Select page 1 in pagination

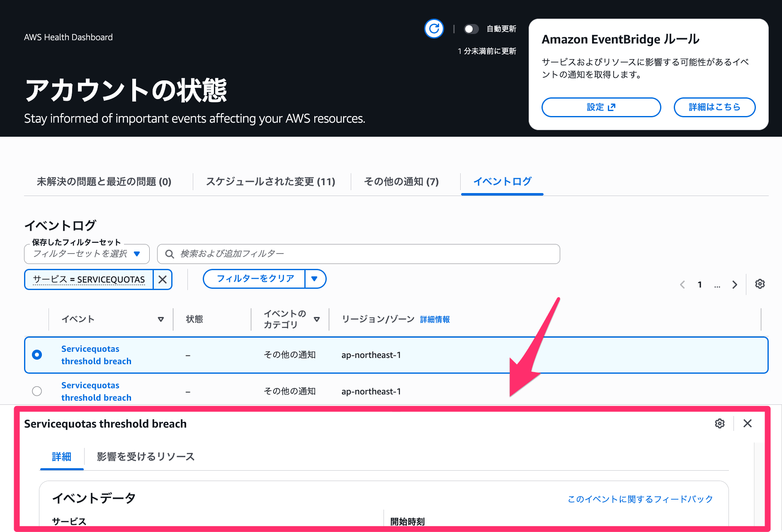[700, 285]
